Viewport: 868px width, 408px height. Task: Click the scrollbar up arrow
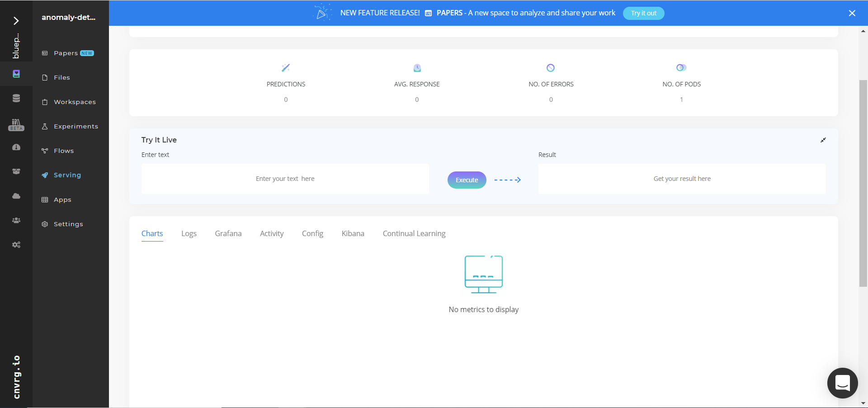pos(863,31)
